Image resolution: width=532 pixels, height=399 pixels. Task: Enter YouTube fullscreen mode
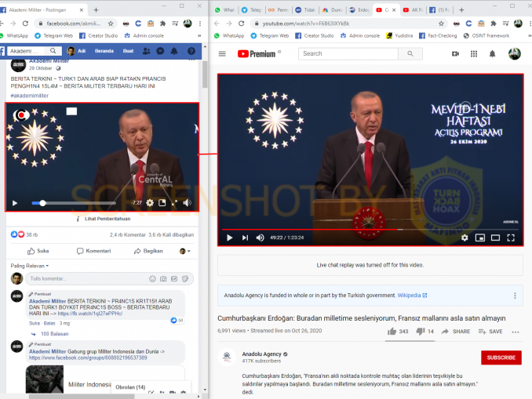click(x=511, y=238)
